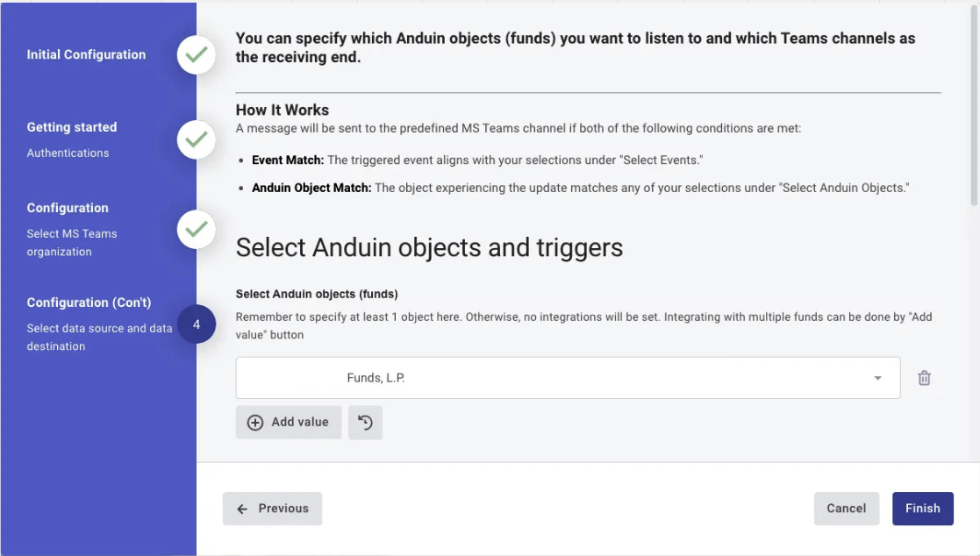Screen dimensions: 980x556
Task: Click the Getting started checkmark circle
Action: coord(197,139)
